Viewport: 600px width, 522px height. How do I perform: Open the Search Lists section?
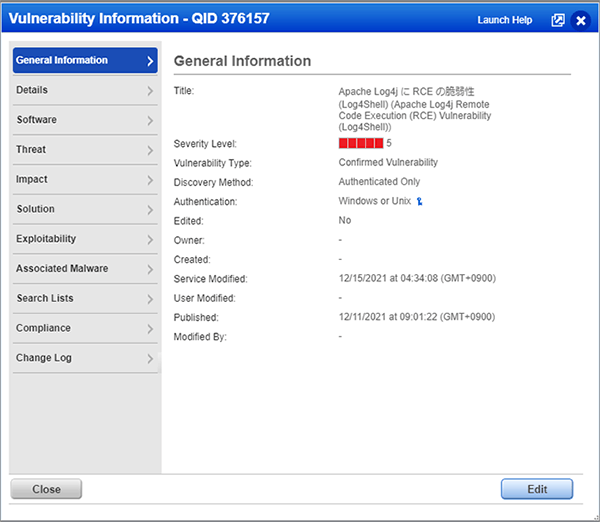[x=85, y=299]
